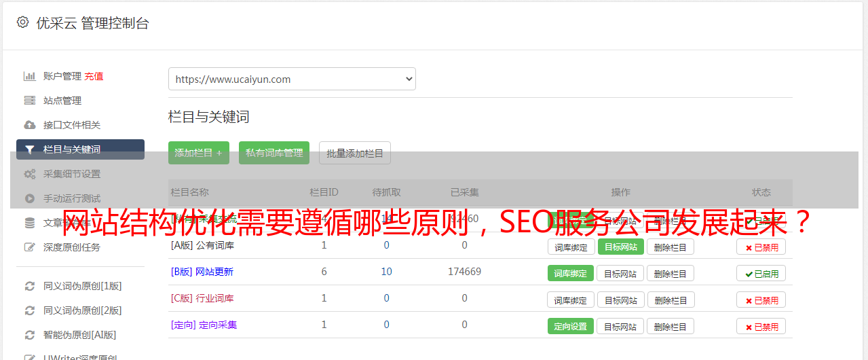Viewport: 868px width, 360px height.
Task: Click green 词库绑定 in the 网站更新 row
Action: tap(571, 273)
